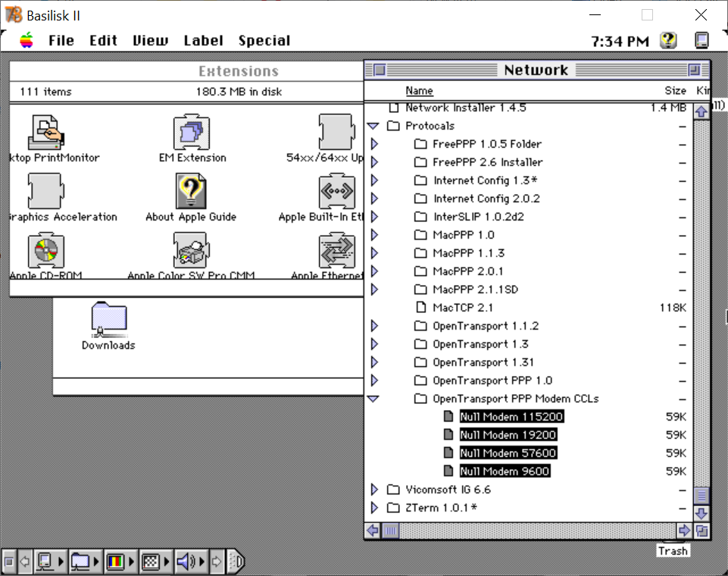Open the computer-icon module in Control Strip

(50, 562)
